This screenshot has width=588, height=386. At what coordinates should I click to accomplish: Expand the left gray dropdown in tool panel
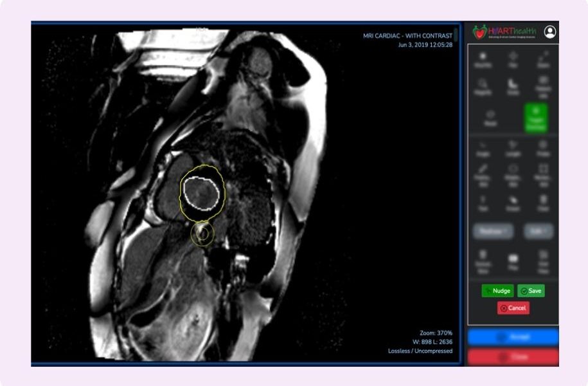[492, 230]
